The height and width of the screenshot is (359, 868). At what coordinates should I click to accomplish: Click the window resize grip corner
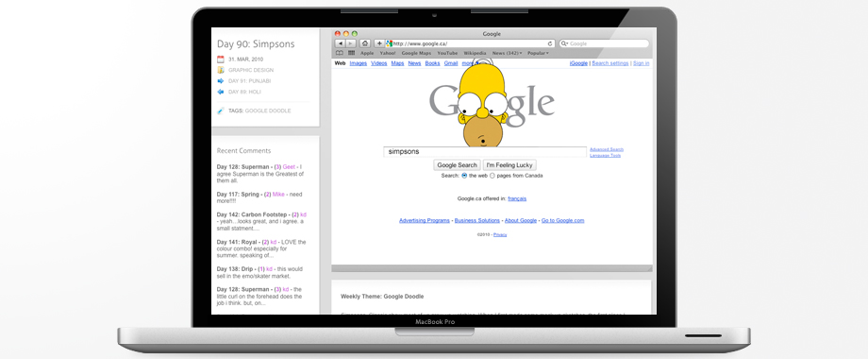[649, 268]
